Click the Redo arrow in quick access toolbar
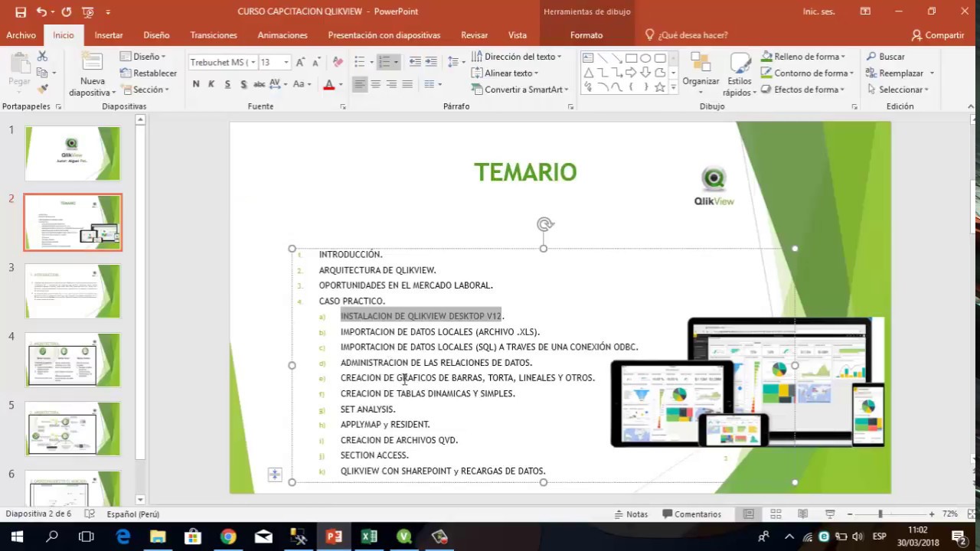This screenshot has width=980, height=551. pyautogui.click(x=67, y=11)
